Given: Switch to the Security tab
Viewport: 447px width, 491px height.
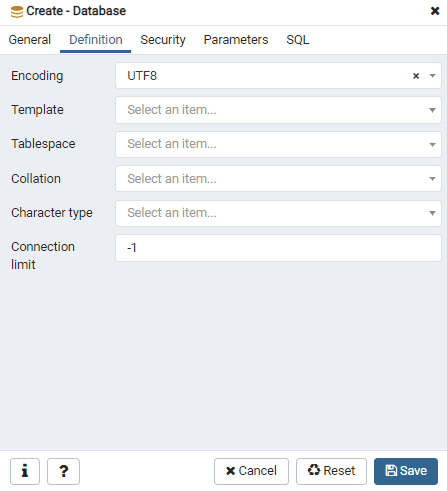Looking at the screenshot, I should pyautogui.click(x=163, y=40).
